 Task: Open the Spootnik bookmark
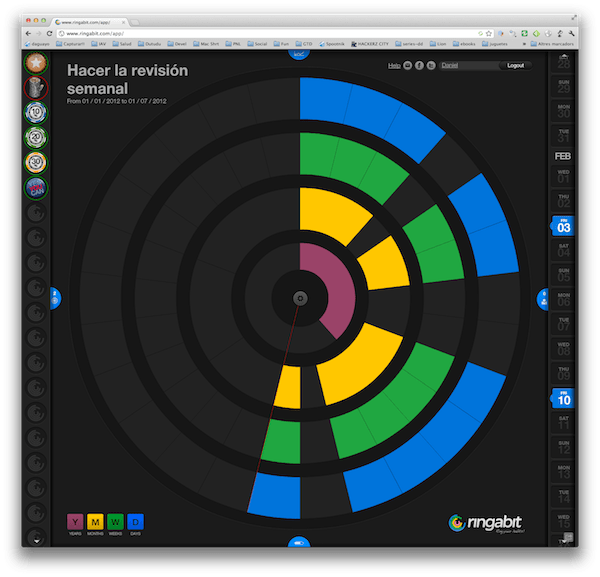point(332,44)
